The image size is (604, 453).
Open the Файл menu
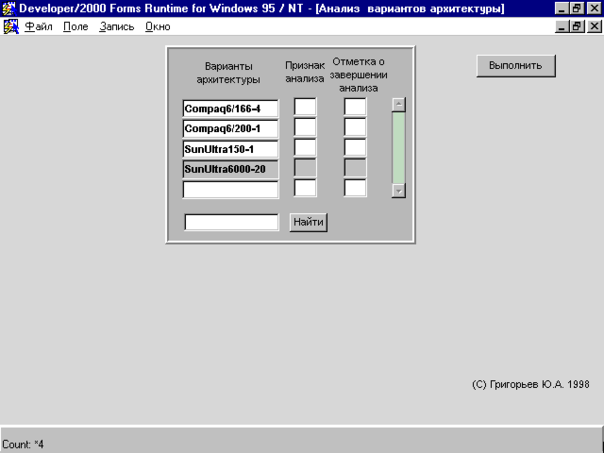(38, 27)
